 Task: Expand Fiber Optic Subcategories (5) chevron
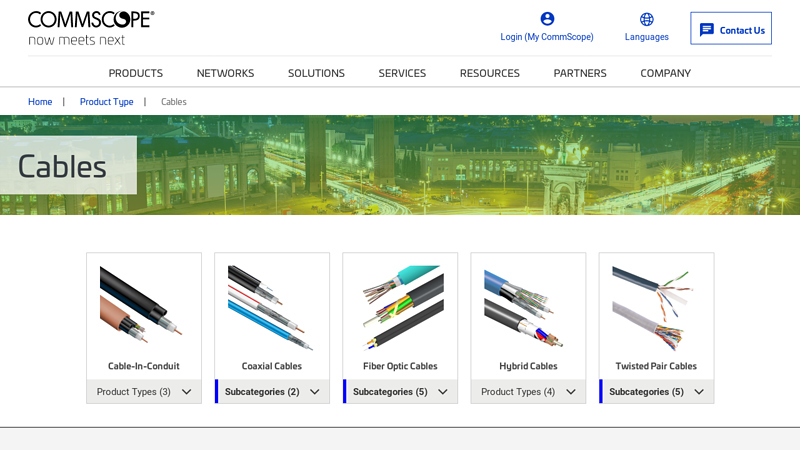[442, 392]
